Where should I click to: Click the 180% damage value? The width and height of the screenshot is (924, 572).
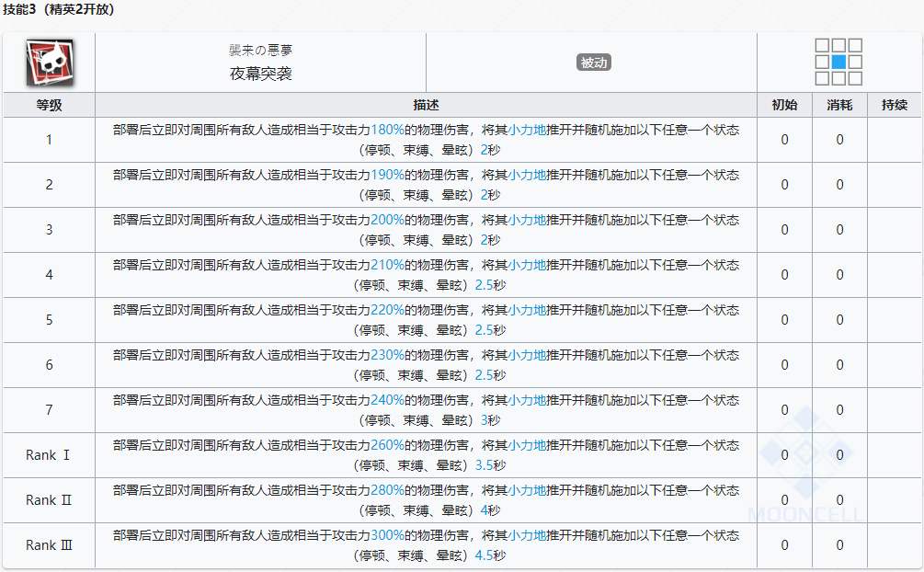point(388,130)
